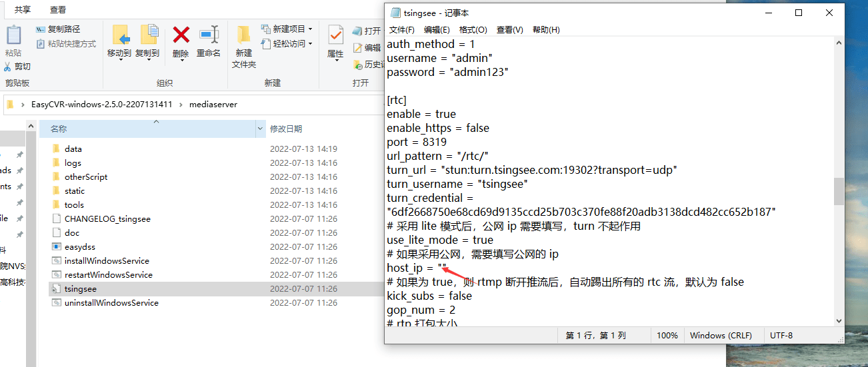Click the 剪切 (Cut) scissors button
Screen dimensions: 868x367
pyautogui.click(x=17, y=67)
